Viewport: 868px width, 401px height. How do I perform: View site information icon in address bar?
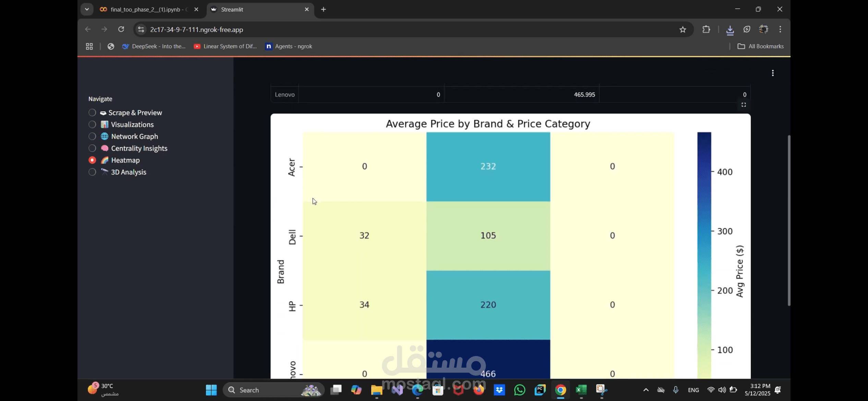pos(141,29)
